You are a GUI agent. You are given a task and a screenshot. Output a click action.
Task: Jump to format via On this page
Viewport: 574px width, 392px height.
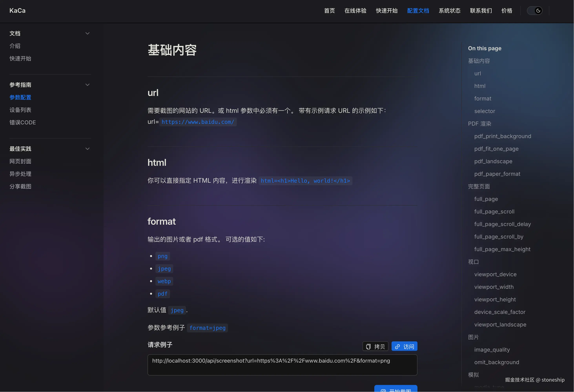(x=483, y=98)
